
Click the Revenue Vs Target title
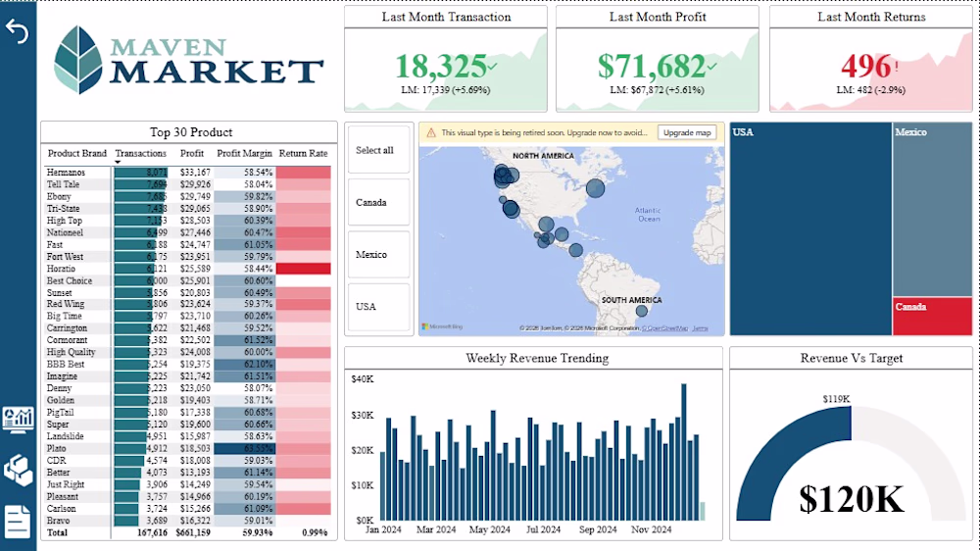pos(852,359)
